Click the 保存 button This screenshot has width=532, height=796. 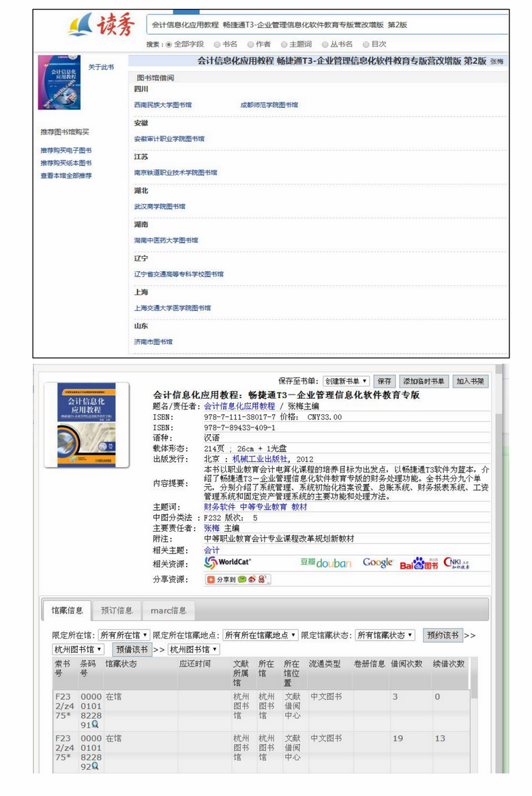[385, 381]
